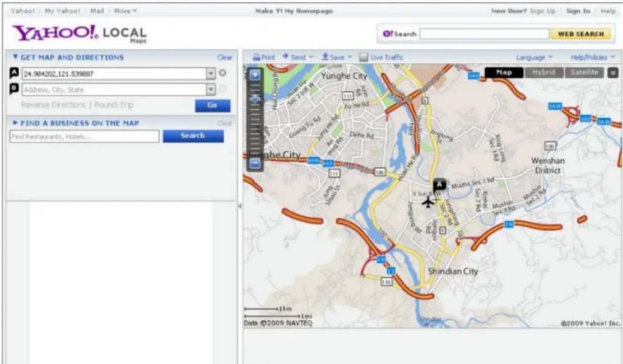Click the Save download icon
623x364 pixels.
pos(325,57)
